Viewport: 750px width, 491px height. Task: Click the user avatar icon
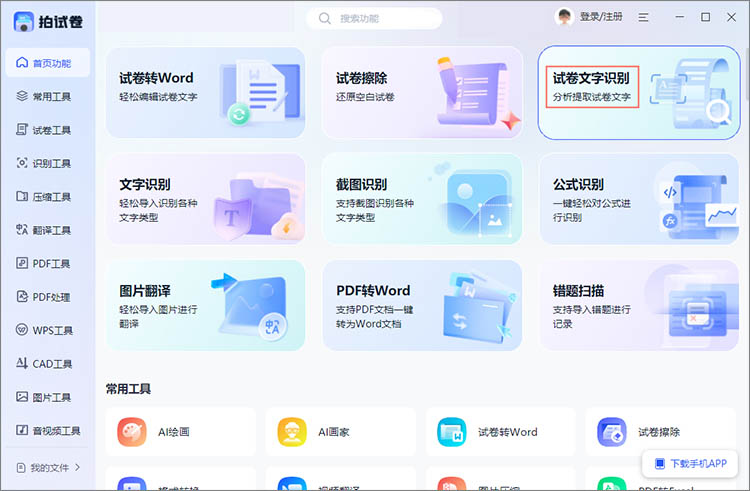coord(566,17)
